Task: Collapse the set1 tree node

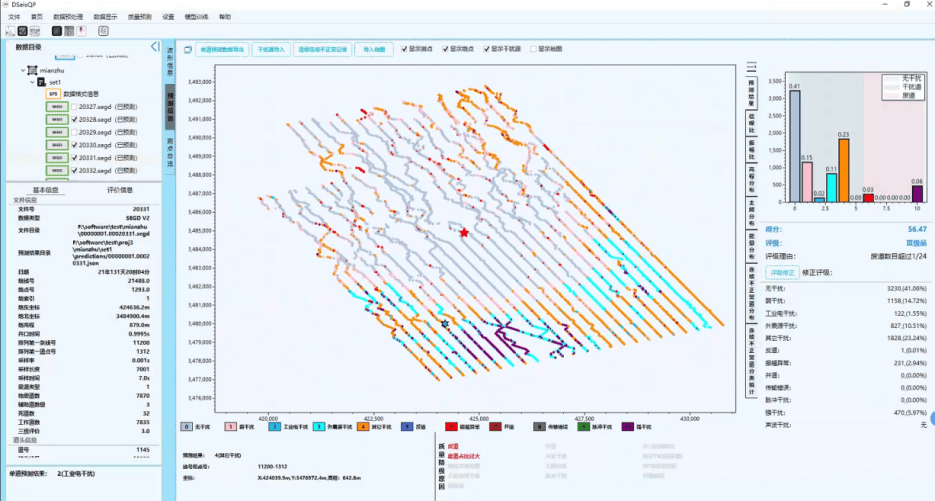Action: click(x=31, y=82)
